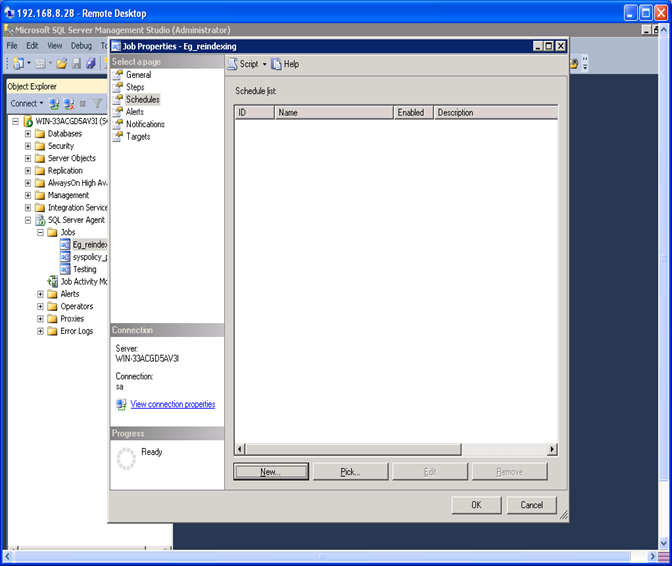
Task: Expand the Operators folder node
Action: 40,307
